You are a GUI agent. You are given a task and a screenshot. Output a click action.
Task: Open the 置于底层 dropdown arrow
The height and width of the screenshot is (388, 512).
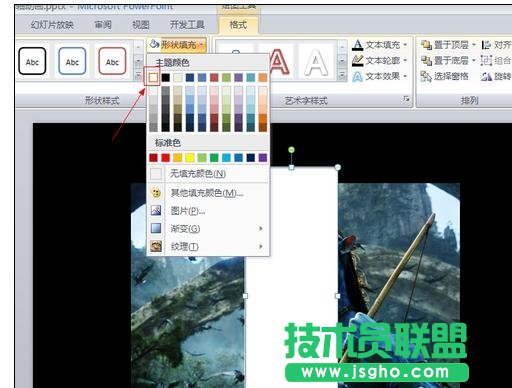pos(474,60)
